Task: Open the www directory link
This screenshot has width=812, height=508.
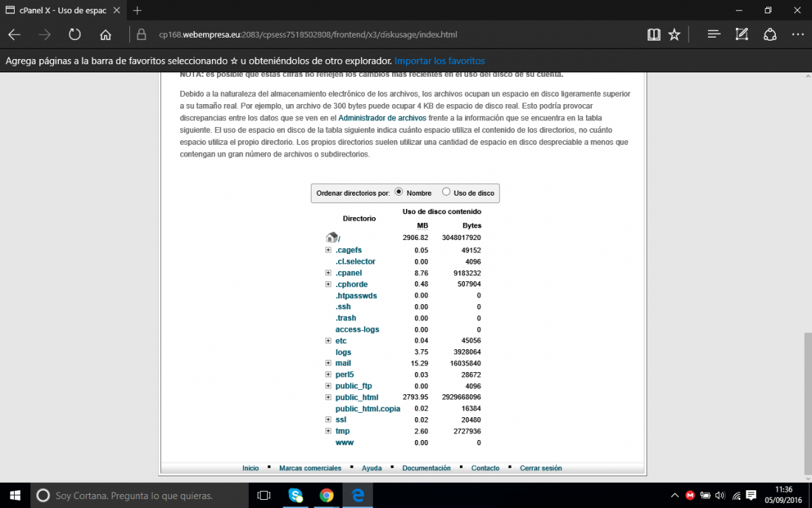Action: [x=345, y=443]
